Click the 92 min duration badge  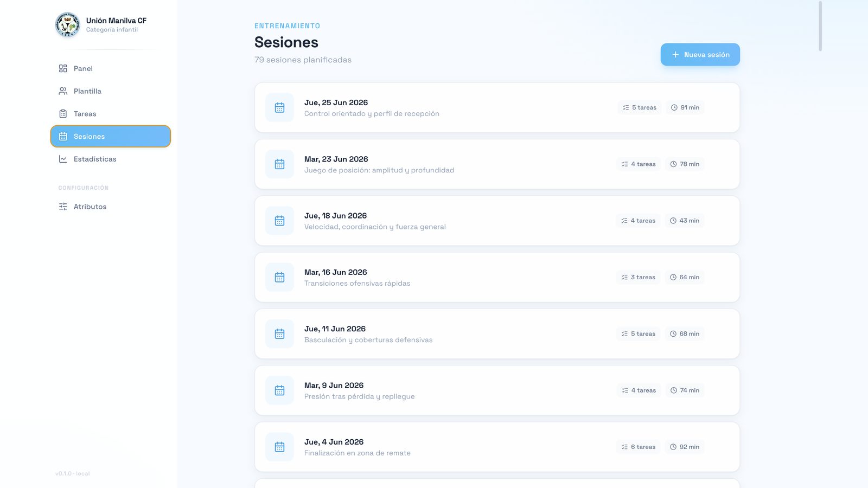click(685, 447)
